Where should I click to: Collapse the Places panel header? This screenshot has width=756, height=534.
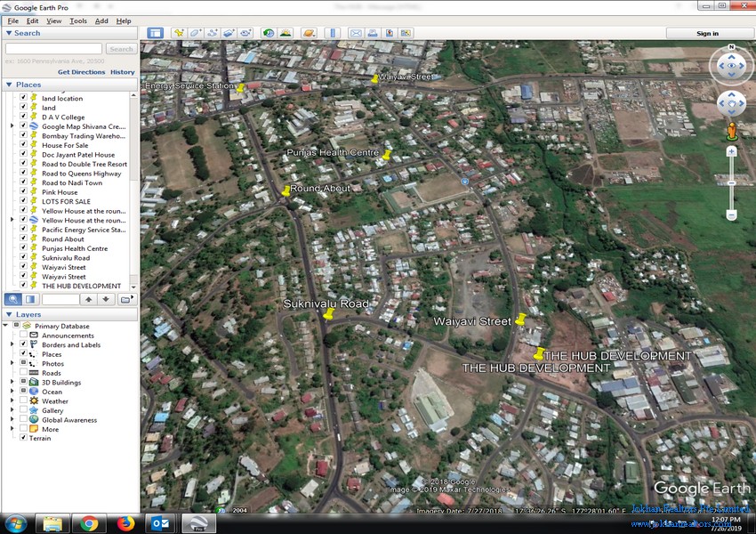(x=9, y=85)
